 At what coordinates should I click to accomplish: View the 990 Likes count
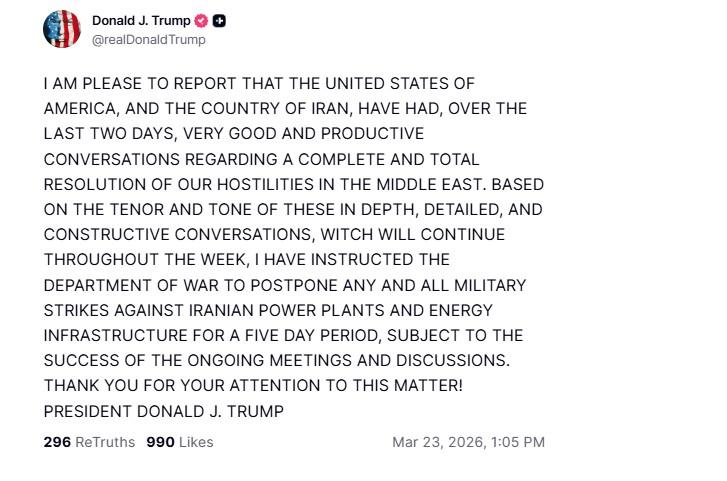[160, 442]
